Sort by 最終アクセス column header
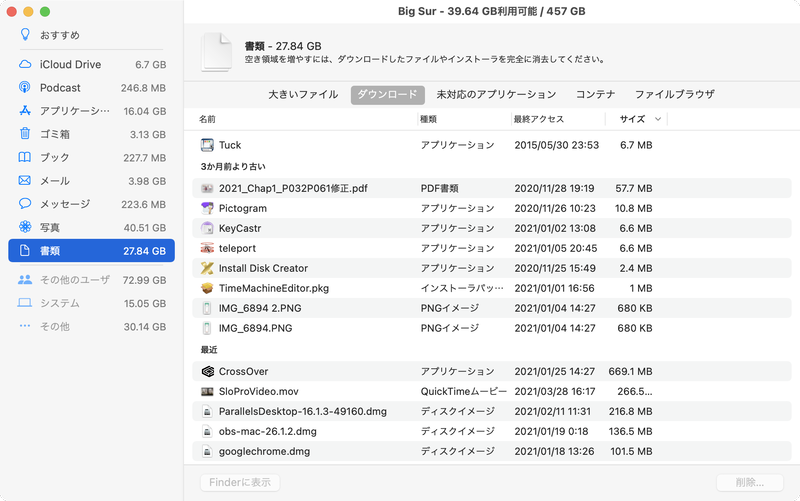The height and width of the screenshot is (501, 800). tap(539, 119)
